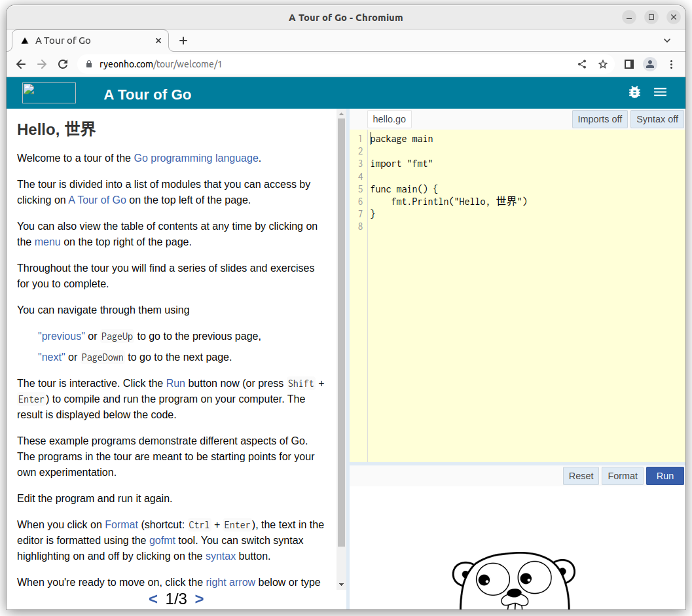Click the "previous" link

[x=62, y=336]
